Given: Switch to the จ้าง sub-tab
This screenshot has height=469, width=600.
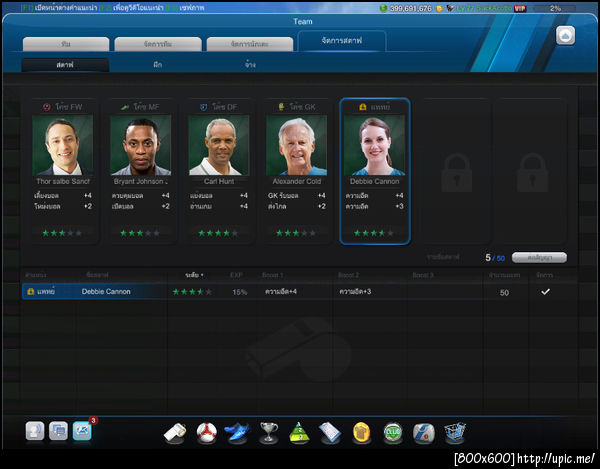Looking at the screenshot, I should 250,65.
